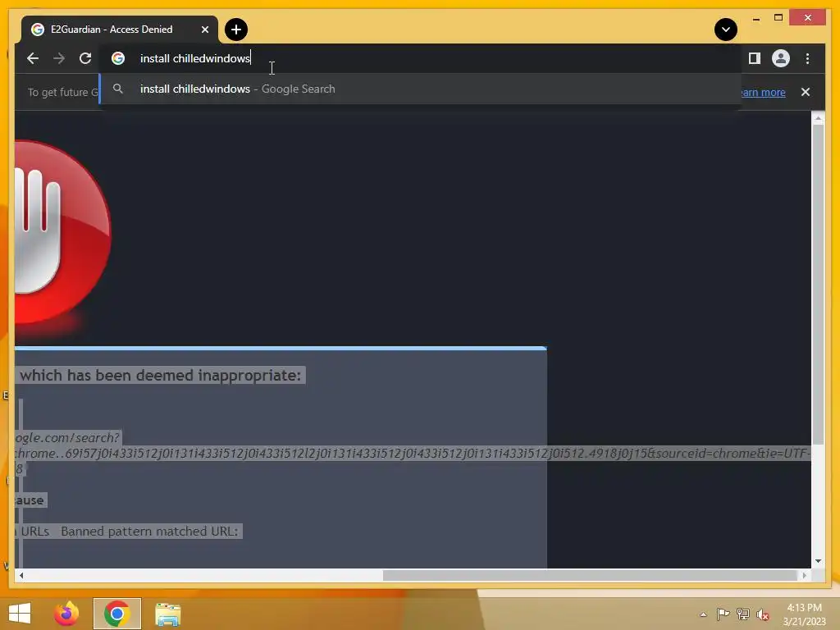Open the tab search dropdown
Image resolution: width=840 pixels, height=630 pixels.
726,30
